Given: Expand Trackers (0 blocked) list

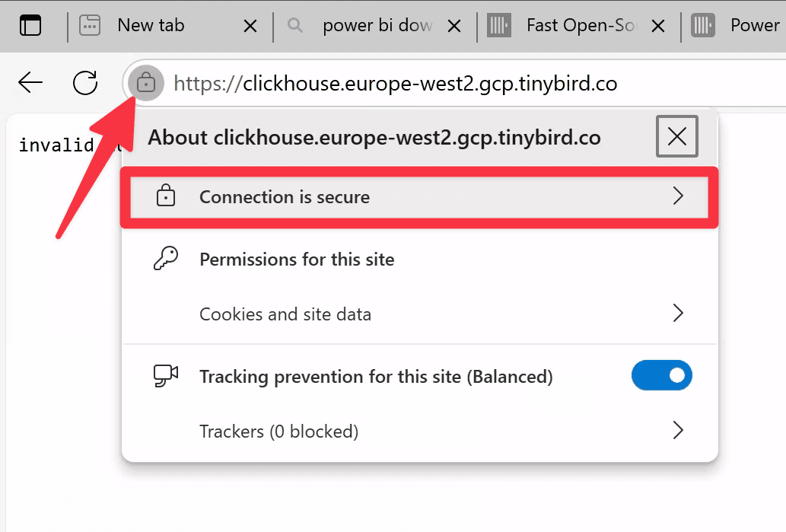Looking at the screenshot, I should pyautogui.click(x=418, y=431).
